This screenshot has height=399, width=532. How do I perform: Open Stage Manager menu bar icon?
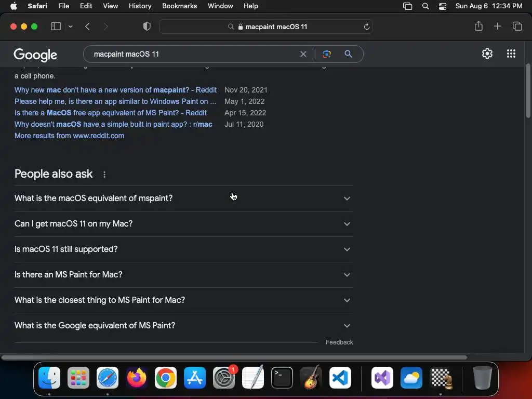pyautogui.click(x=407, y=6)
